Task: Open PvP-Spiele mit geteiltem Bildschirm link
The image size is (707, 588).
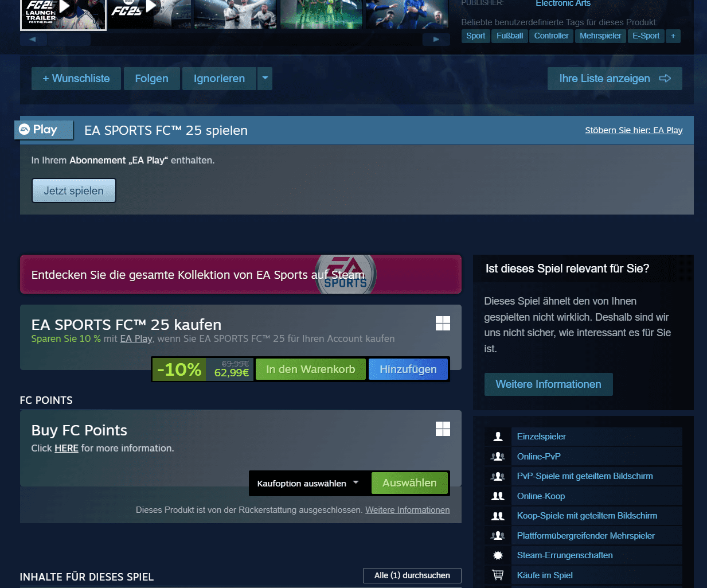Action: (585, 476)
